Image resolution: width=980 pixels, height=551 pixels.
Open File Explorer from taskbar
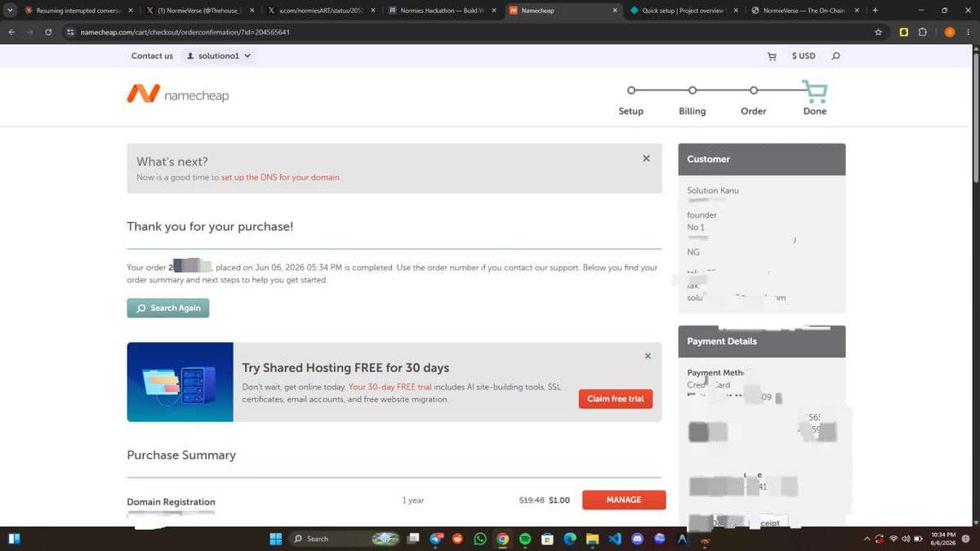pos(592,539)
